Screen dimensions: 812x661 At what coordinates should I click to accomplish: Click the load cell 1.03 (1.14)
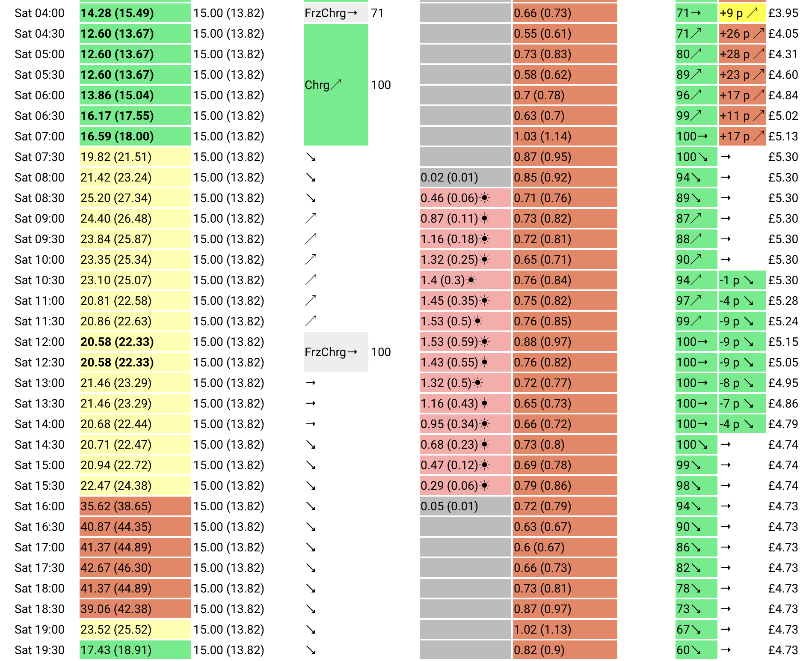[565, 136]
